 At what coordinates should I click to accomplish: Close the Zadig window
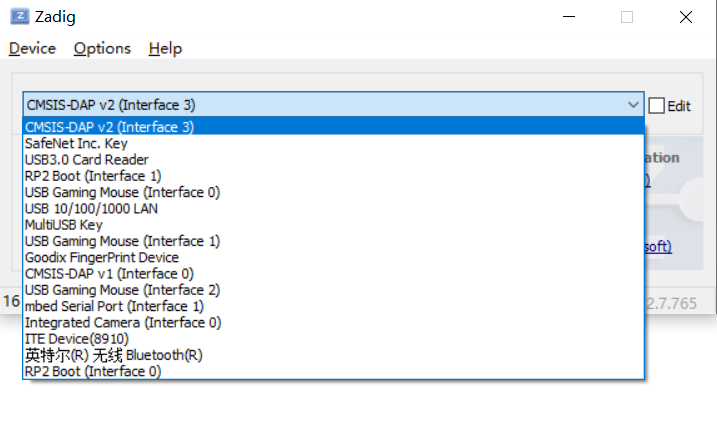(685, 17)
